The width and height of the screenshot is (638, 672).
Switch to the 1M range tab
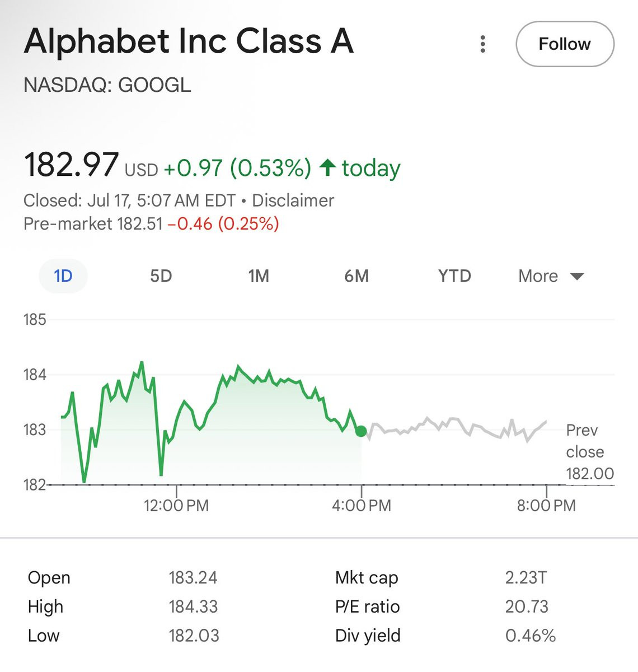(259, 276)
